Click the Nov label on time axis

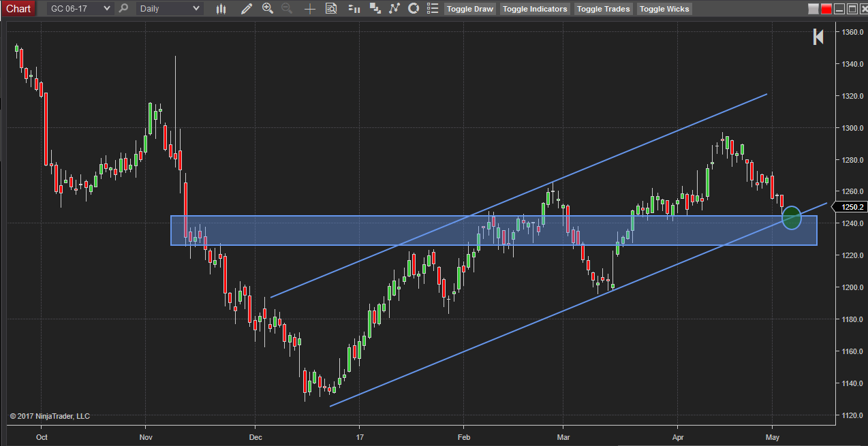click(x=145, y=436)
